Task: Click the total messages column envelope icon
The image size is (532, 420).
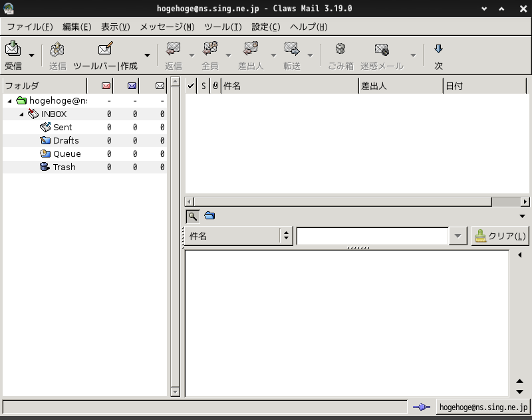Action: pos(160,86)
